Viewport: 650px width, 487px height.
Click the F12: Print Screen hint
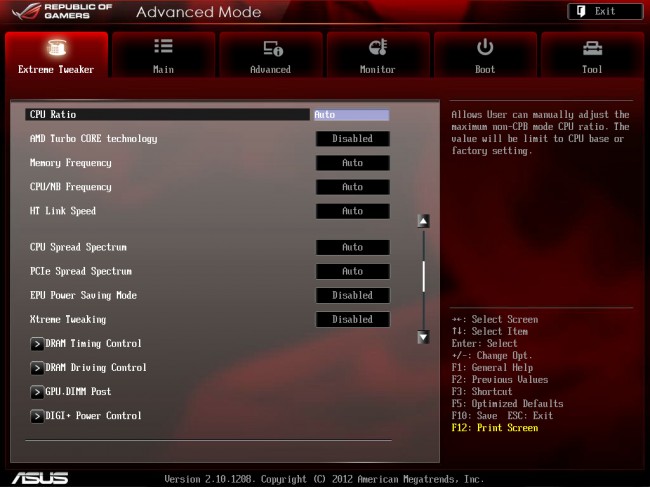tap(495, 428)
